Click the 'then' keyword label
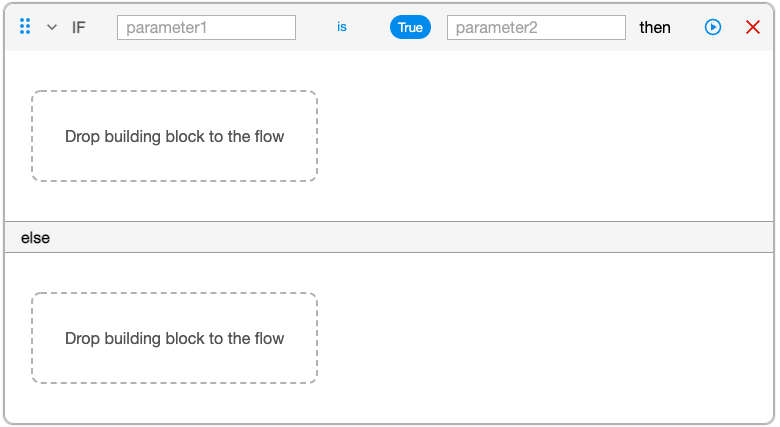The height and width of the screenshot is (427, 780). pyautogui.click(x=655, y=27)
